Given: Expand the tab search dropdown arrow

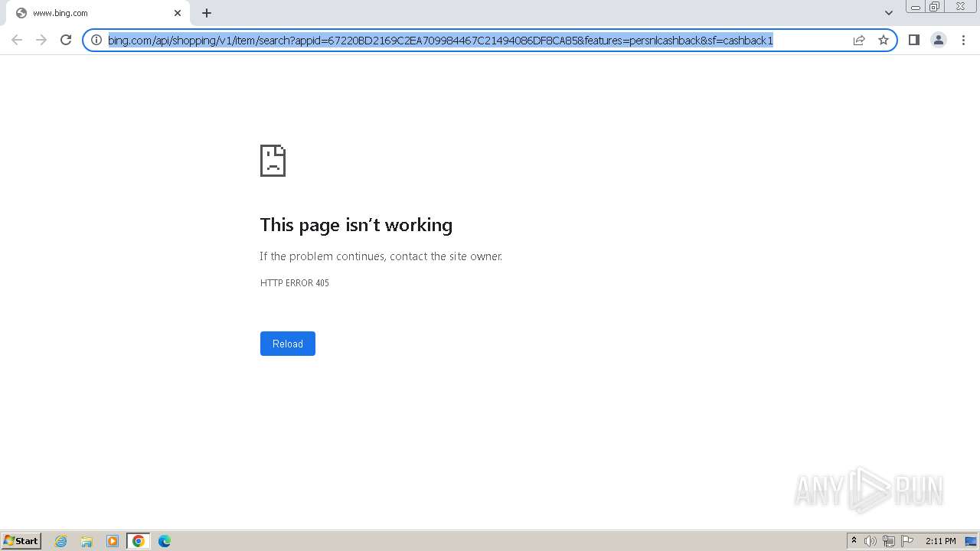Looking at the screenshot, I should pos(888,13).
